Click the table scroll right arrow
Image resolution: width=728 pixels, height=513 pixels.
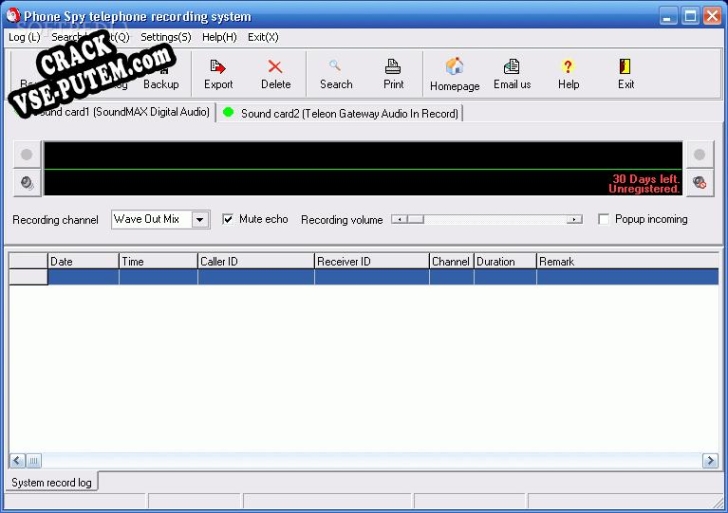click(710, 461)
